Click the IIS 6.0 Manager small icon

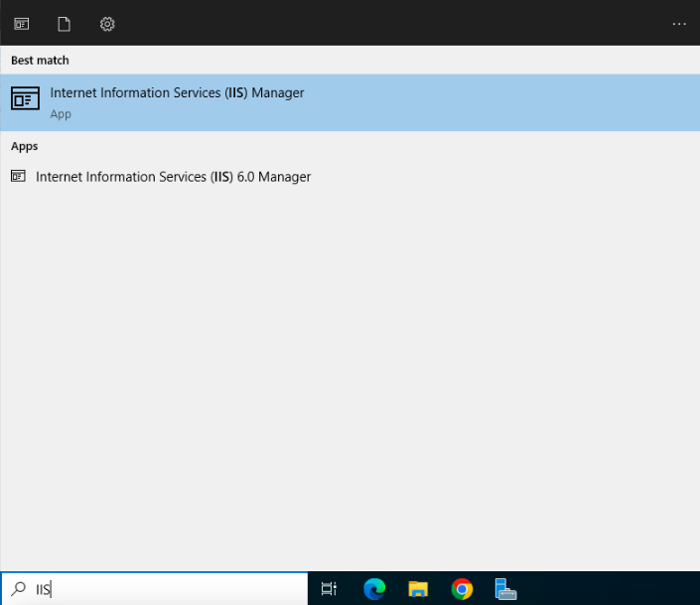18,176
